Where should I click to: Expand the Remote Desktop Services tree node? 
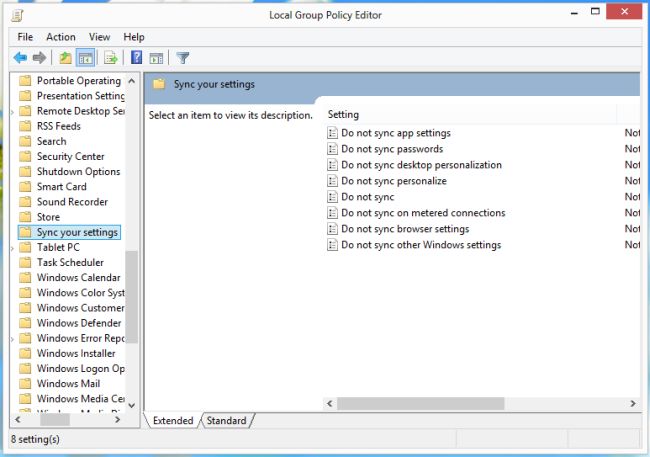point(12,112)
